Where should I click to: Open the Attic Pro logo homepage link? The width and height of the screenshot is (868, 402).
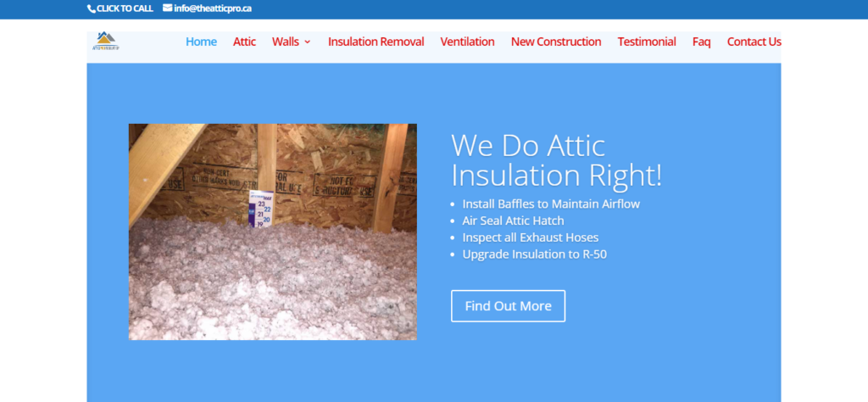pos(106,41)
